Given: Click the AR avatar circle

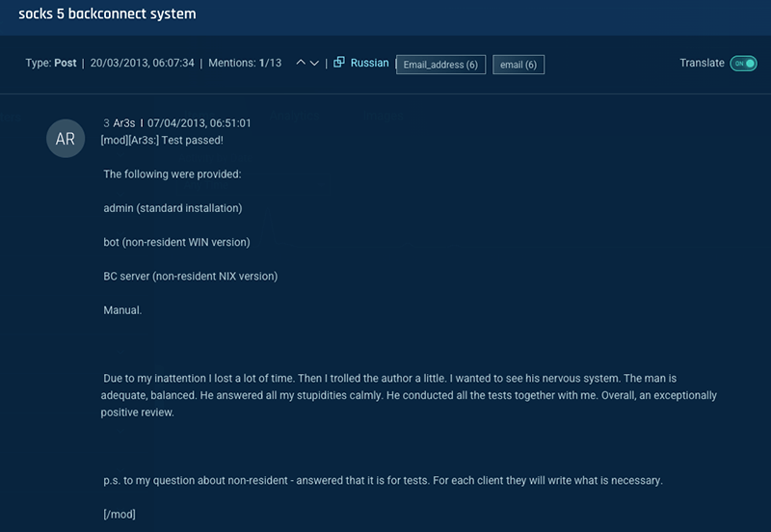Looking at the screenshot, I should (x=66, y=139).
